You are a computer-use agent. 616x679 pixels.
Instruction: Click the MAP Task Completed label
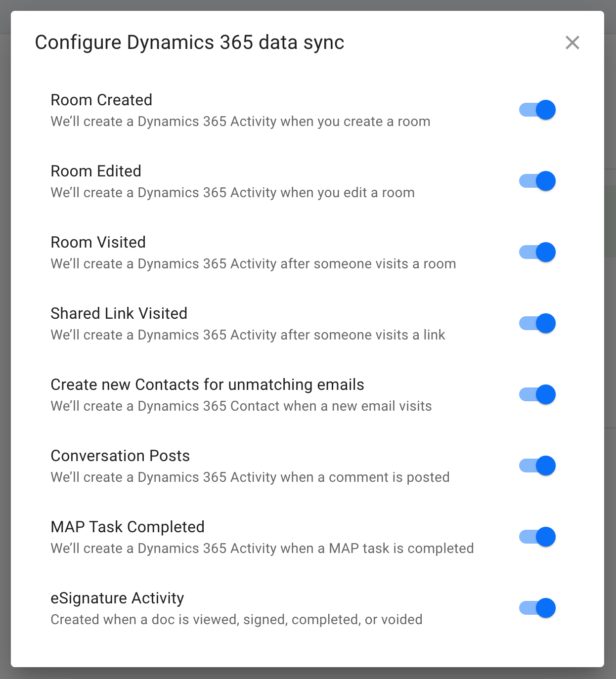(x=128, y=527)
